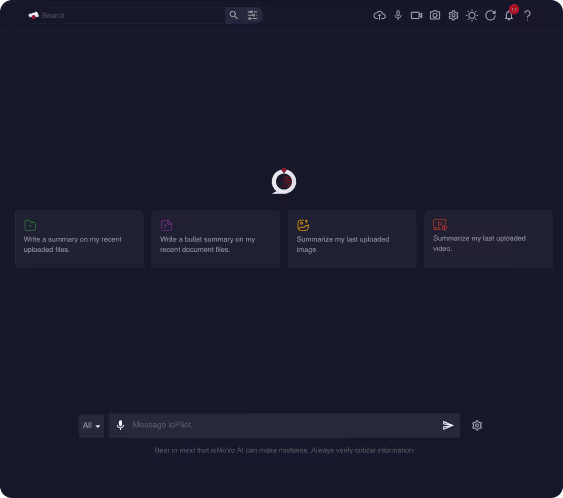Click the search magnifier icon
This screenshot has height=498, width=563.
234,15
